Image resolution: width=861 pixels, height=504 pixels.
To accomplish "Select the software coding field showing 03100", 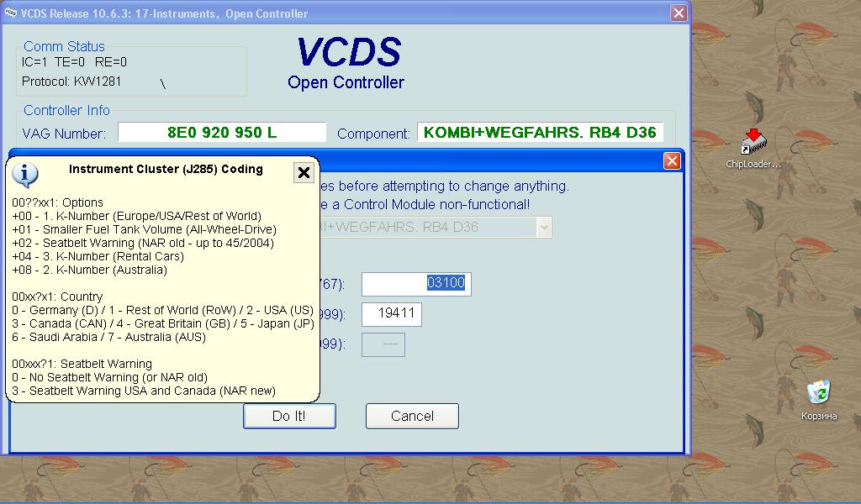I will [416, 284].
